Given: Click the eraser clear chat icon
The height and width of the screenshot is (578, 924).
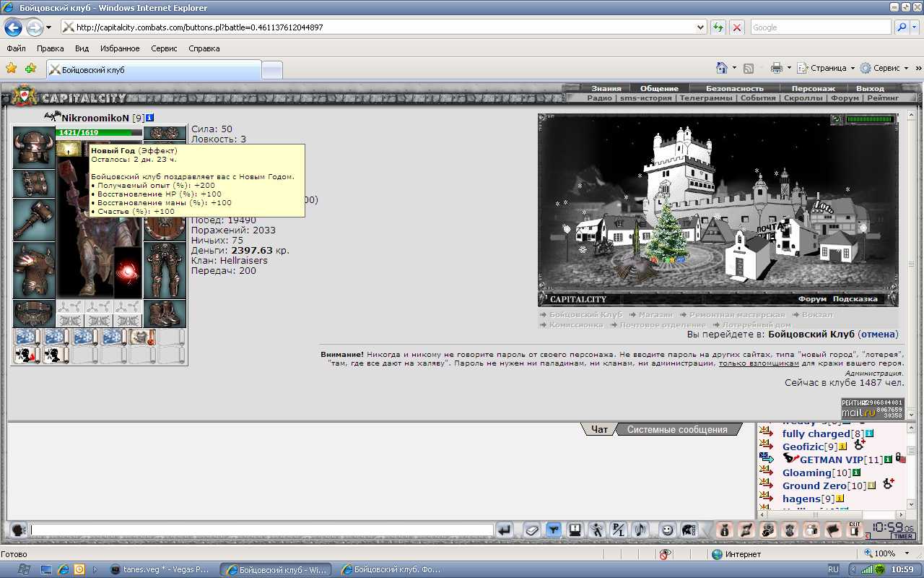Looking at the screenshot, I should (532, 530).
